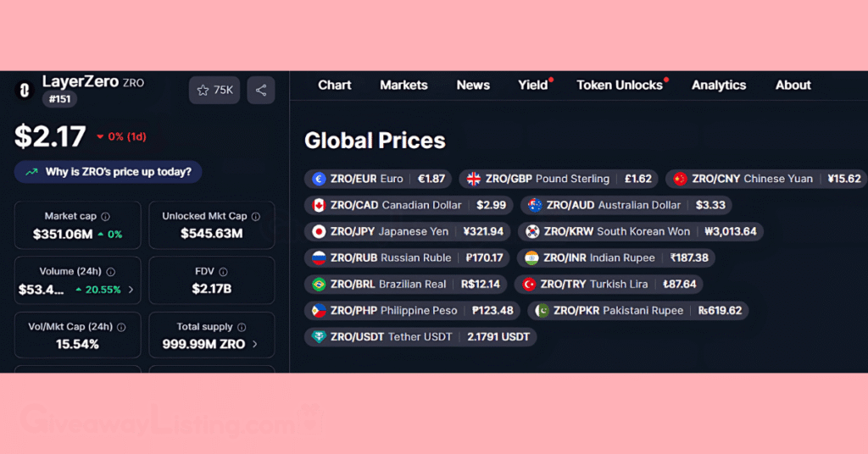Select the ZRO/PHP Philippine Peso chip
This screenshot has width=868, height=454.
point(412,311)
